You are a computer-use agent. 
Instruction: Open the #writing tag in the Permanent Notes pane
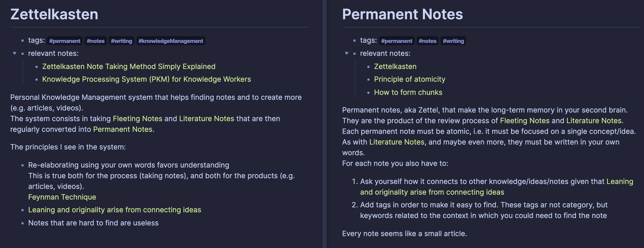tap(453, 41)
